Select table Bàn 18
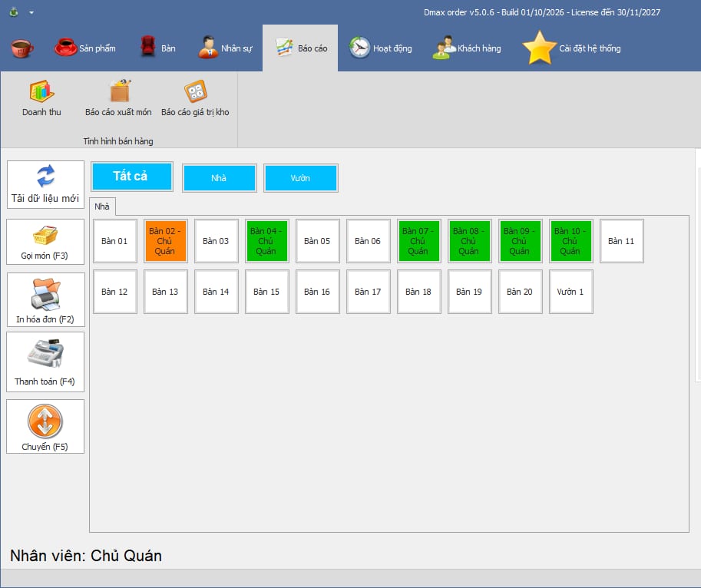The image size is (701, 588). point(419,292)
